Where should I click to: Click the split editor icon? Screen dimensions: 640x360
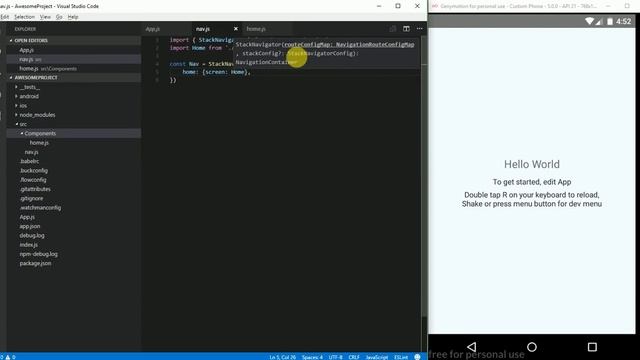coord(406,29)
